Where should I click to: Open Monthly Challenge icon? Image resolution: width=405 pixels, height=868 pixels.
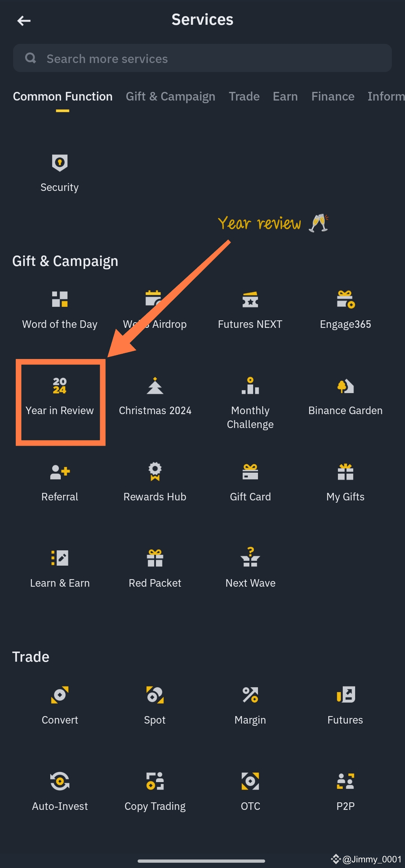250,386
